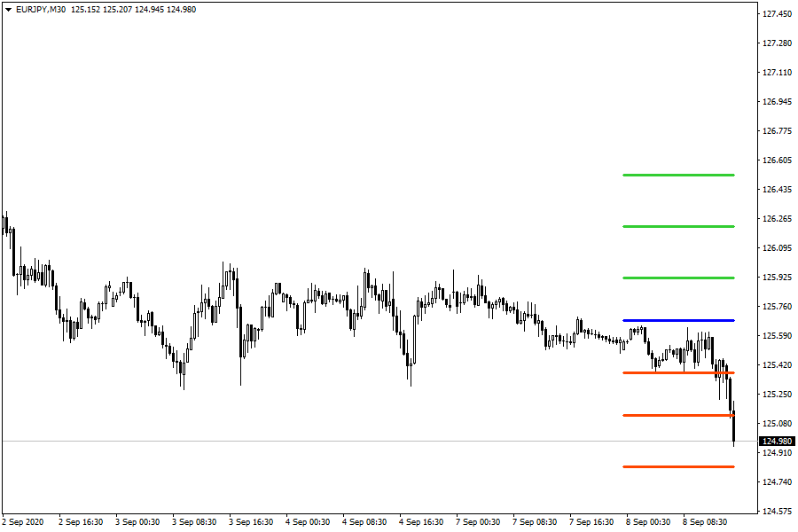Image resolution: width=798 pixels, height=532 pixels.
Task: Select the topmost green resistance line
Action: pyautogui.click(x=678, y=175)
